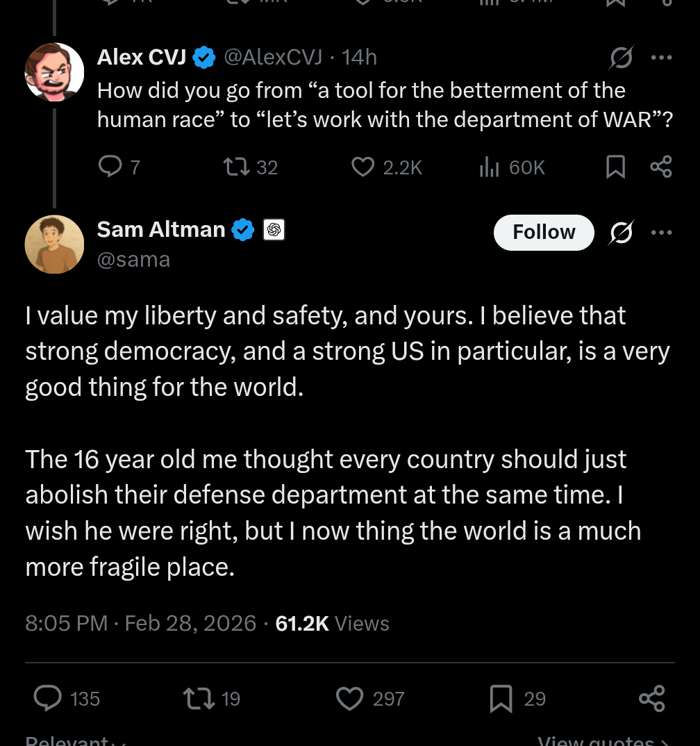The height and width of the screenshot is (746, 700).
Task: Open Alex CVJ's avatar
Action: pos(54,72)
